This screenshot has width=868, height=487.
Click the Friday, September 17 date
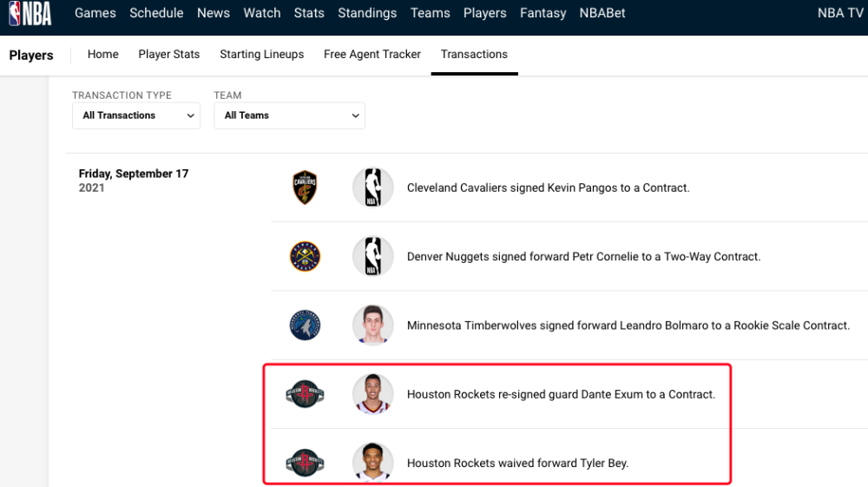click(x=134, y=174)
